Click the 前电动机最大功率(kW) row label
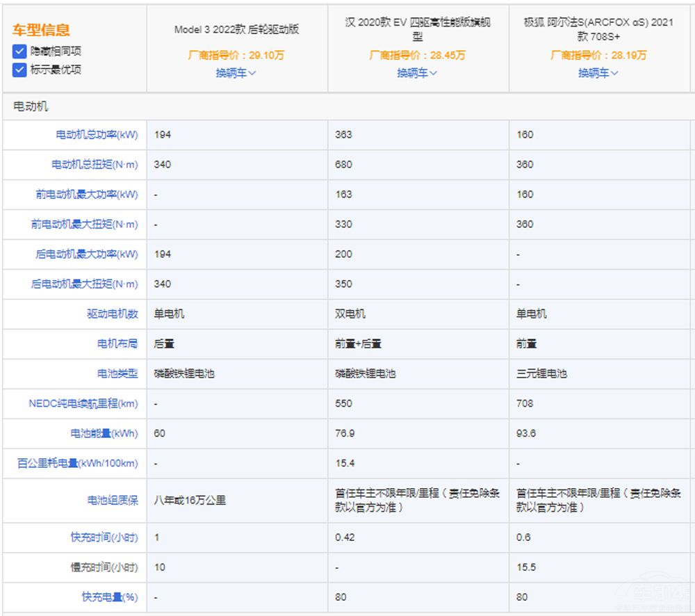Screen dimensions: 695x616 tap(87, 195)
